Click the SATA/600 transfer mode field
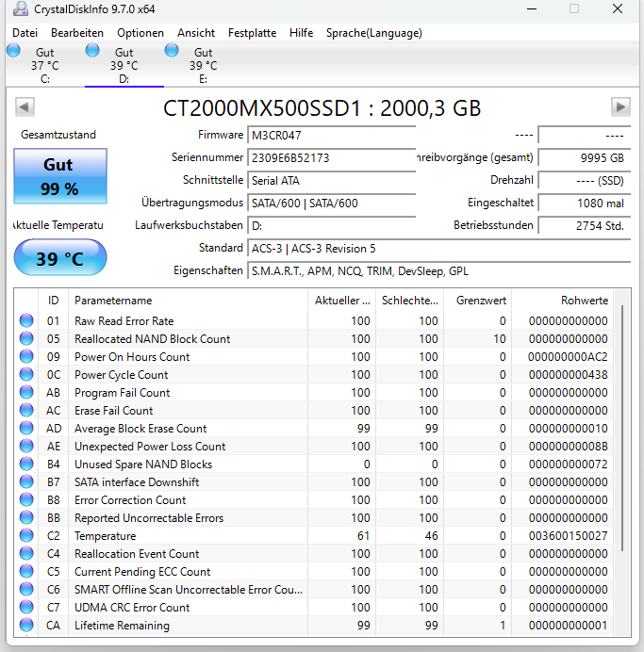 (x=332, y=204)
